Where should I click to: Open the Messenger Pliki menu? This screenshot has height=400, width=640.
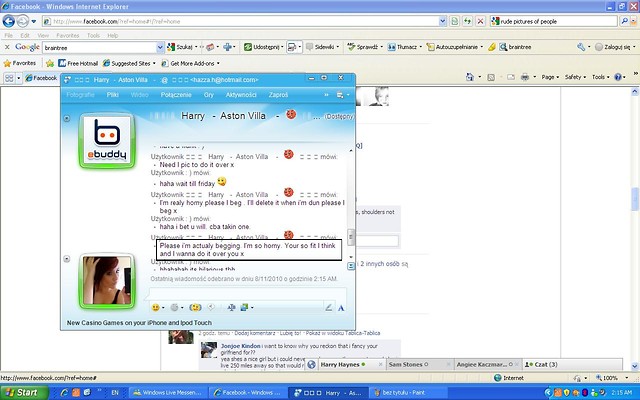113,95
